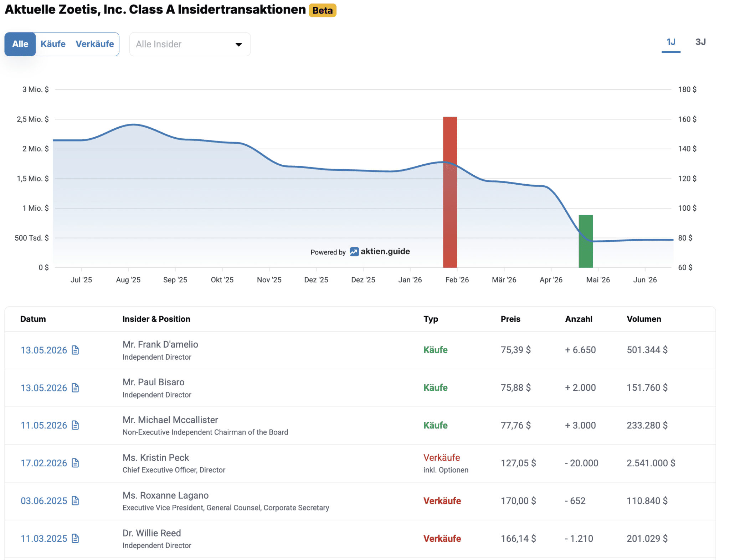
Task: Click the Preis column header
Action: point(510,319)
